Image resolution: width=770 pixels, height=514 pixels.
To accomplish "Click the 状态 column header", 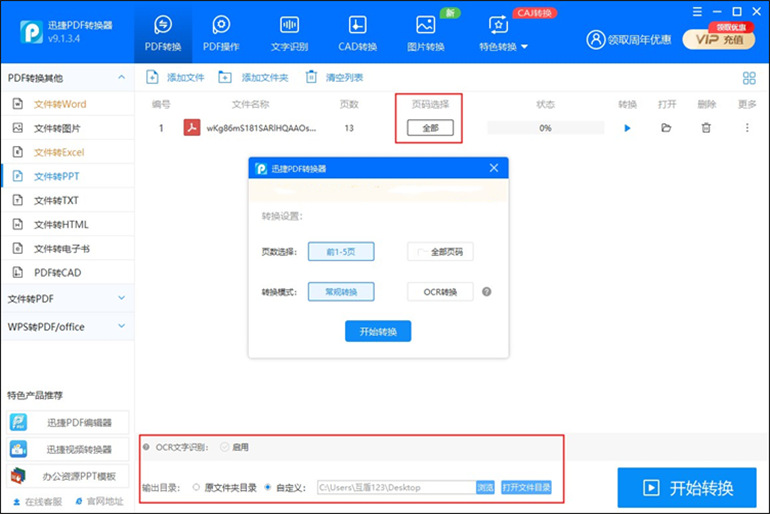I will (x=545, y=104).
